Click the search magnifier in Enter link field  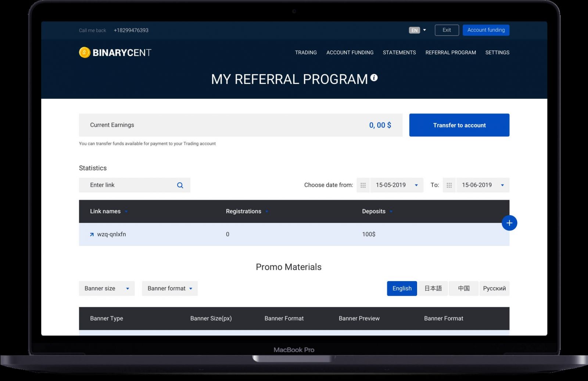[x=180, y=185]
